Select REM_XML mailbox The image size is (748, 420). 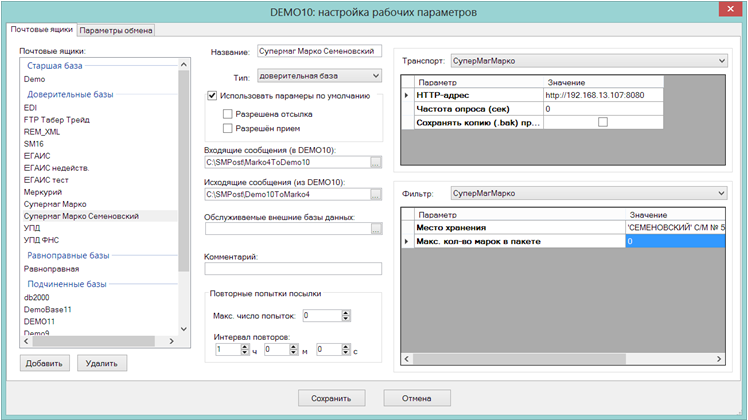pos(42,132)
